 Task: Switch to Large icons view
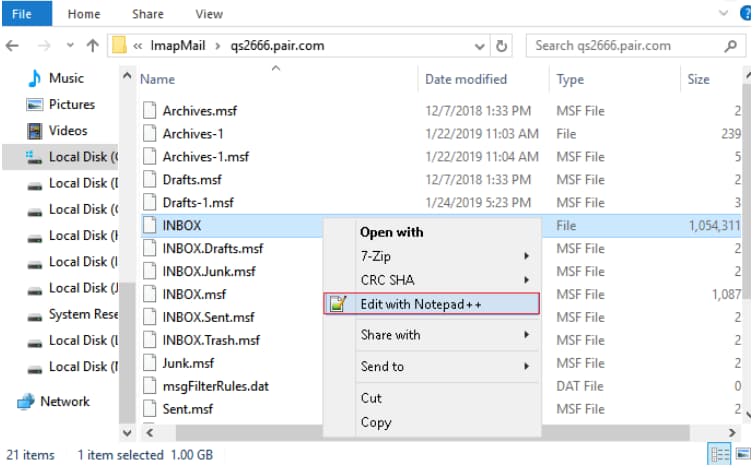click(743, 455)
